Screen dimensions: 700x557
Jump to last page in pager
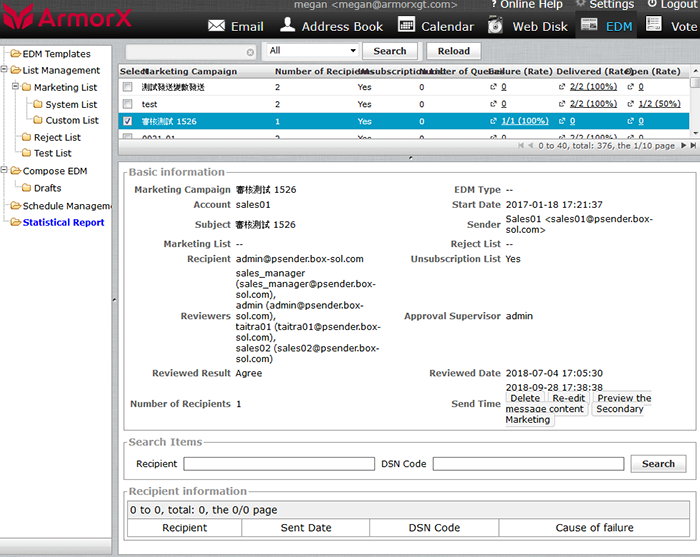point(694,146)
